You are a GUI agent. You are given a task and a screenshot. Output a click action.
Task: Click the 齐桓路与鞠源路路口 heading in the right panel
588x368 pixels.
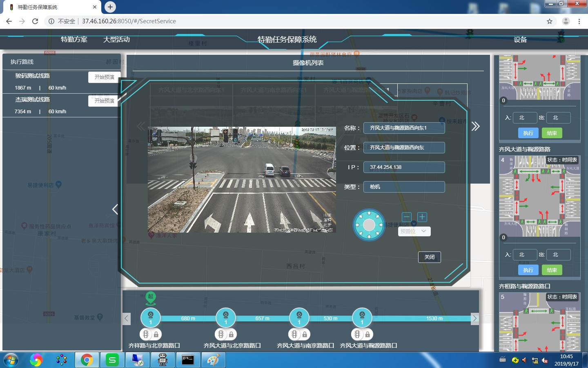(525, 286)
